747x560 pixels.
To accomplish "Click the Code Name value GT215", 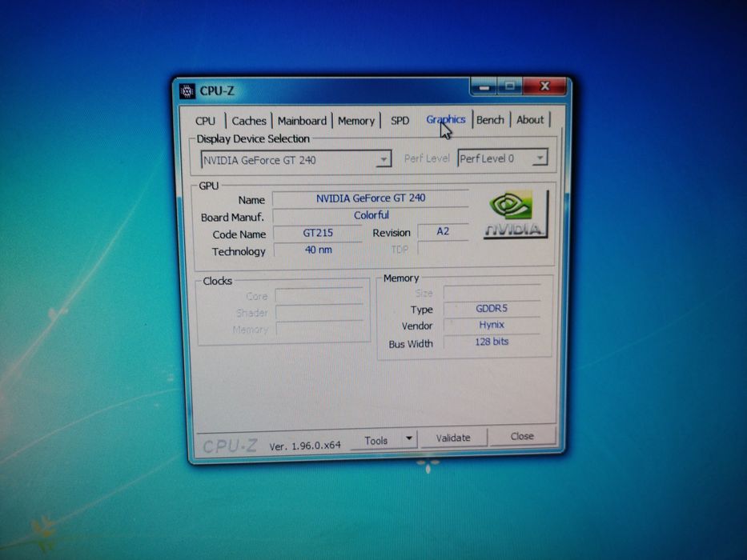I will (318, 233).
